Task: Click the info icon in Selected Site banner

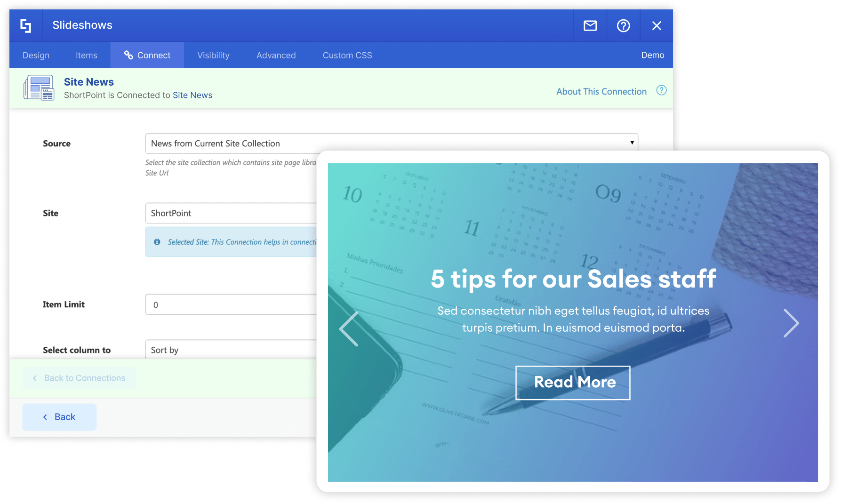Action: [157, 242]
